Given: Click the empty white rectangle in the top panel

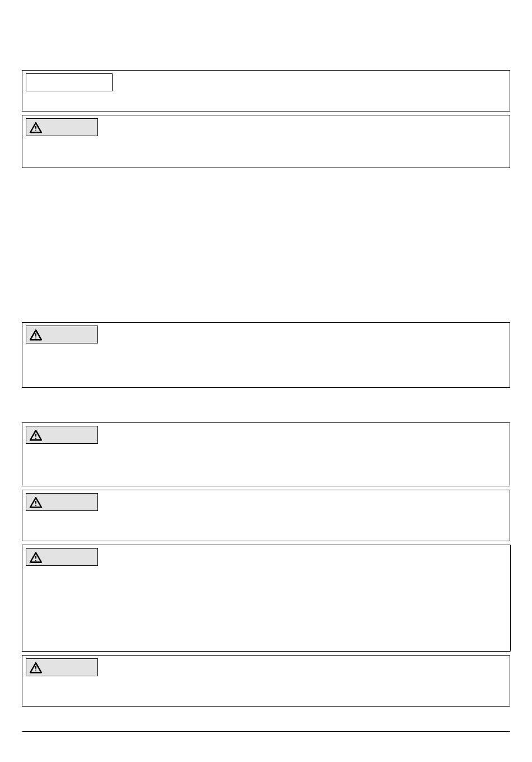Looking at the screenshot, I should 69,82.
